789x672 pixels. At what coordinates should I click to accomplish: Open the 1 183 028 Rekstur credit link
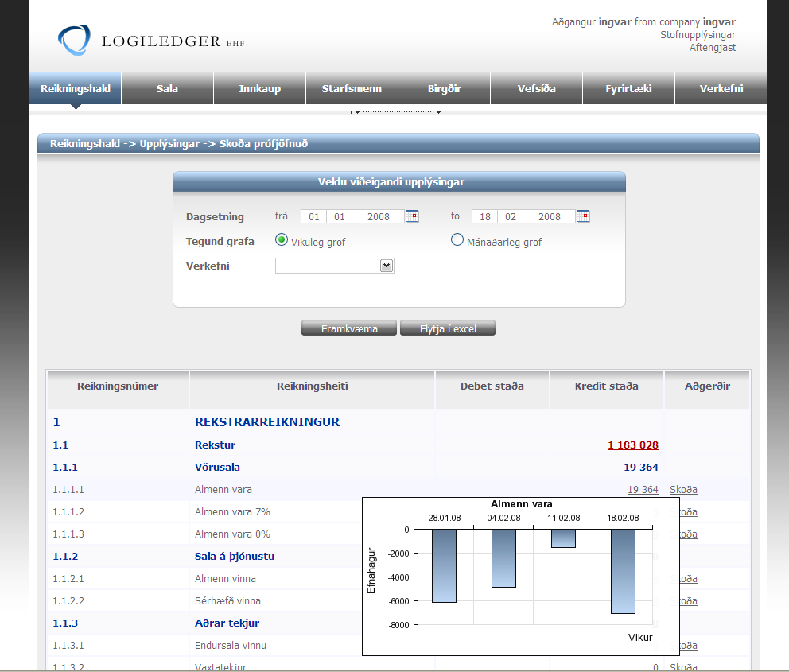[x=633, y=445]
